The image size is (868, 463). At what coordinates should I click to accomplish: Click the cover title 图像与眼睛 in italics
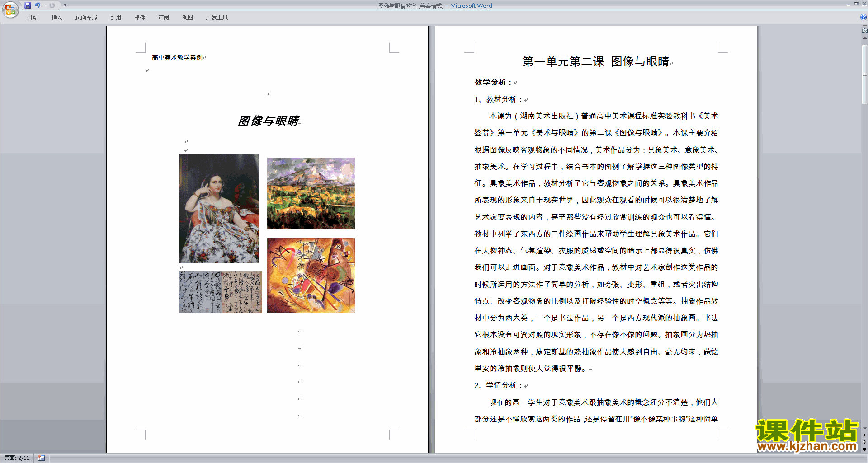click(269, 121)
